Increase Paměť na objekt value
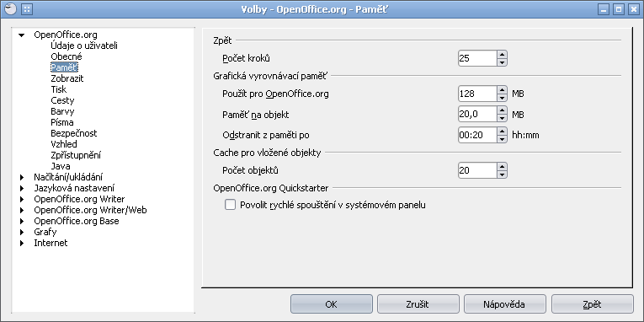Image resolution: width=644 pixels, height=322 pixels. pyautogui.click(x=502, y=110)
